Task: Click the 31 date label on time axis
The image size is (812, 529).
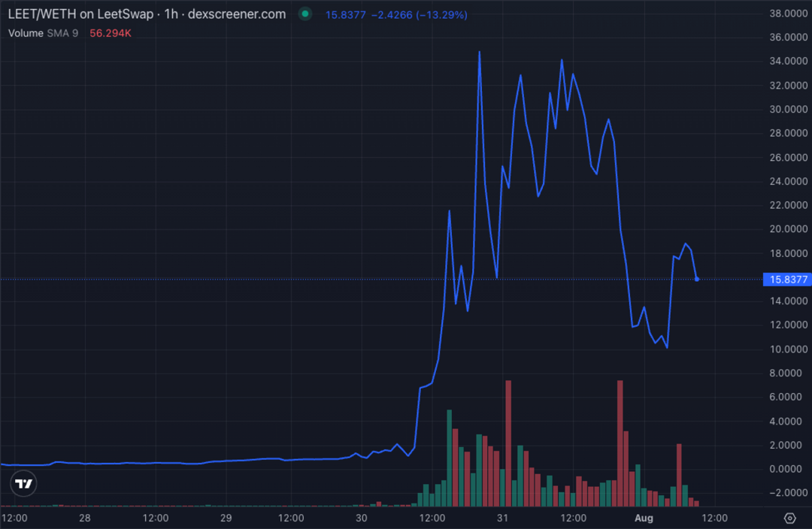Action: point(502,518)
